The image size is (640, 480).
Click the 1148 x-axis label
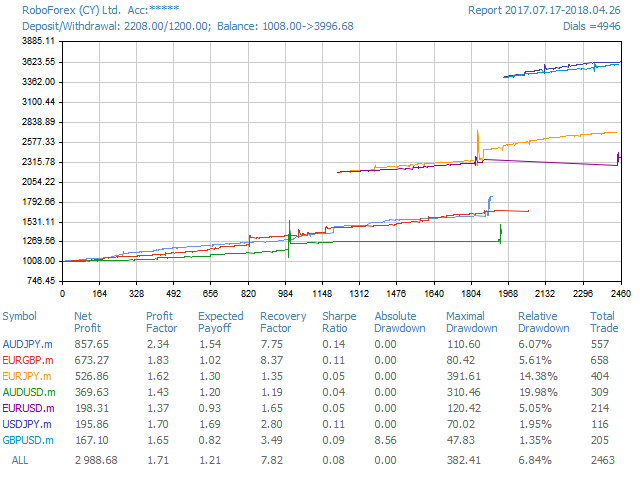[322, 294]
